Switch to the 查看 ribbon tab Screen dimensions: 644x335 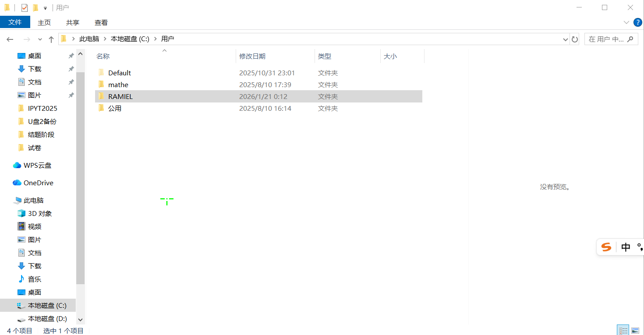(x=101, y=22)
